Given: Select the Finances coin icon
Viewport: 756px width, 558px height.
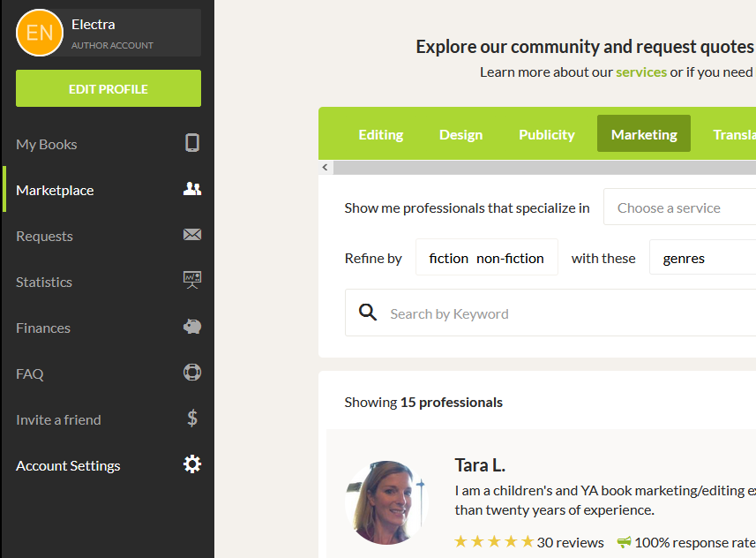Looking at the screenshot, I should point(192,327).
